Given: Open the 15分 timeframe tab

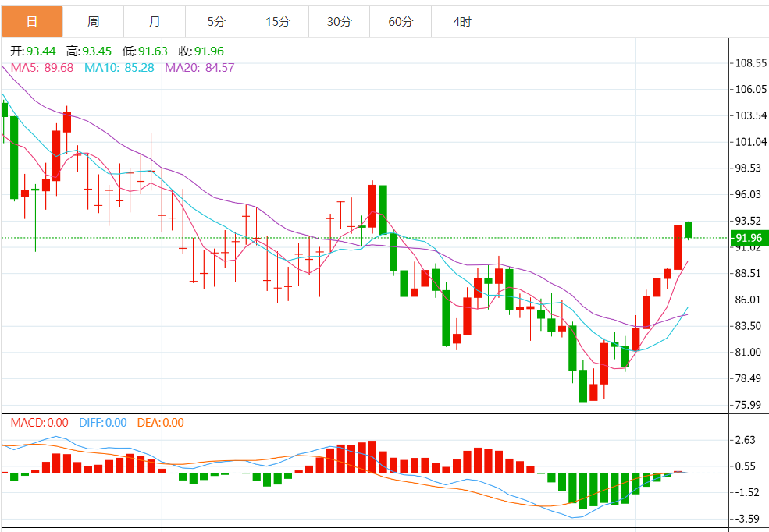Looking at the screenshot, I should click(x=278, y=22).
